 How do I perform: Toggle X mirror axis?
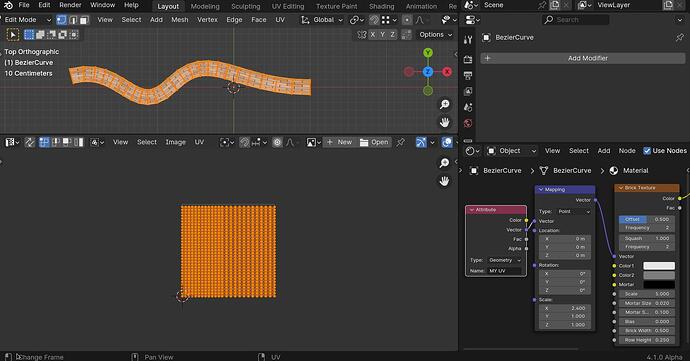373,35
